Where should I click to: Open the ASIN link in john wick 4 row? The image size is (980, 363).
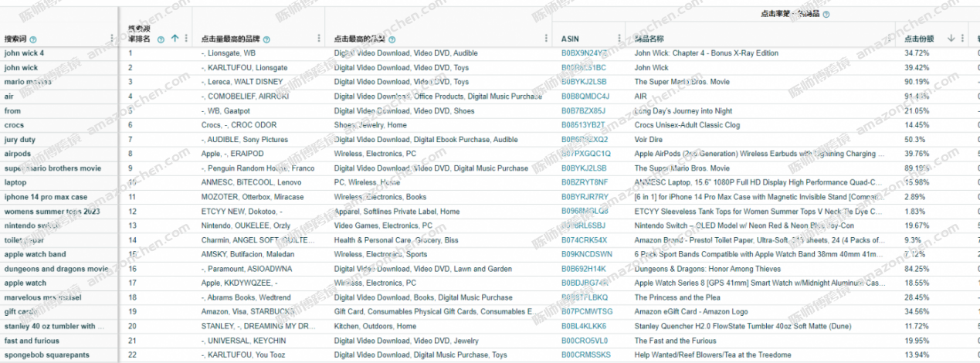tap(585, 53)
